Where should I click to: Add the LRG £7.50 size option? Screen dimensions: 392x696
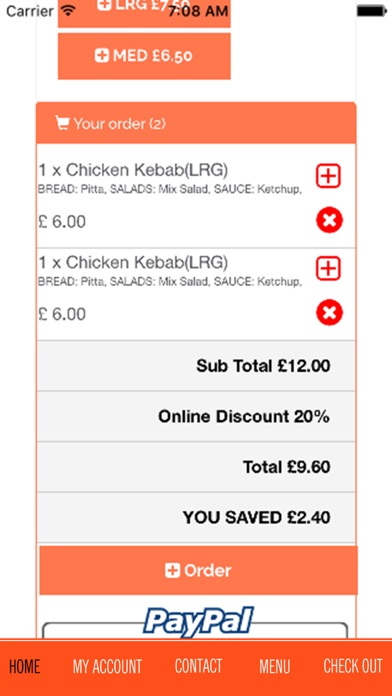[x=144, y=13]
